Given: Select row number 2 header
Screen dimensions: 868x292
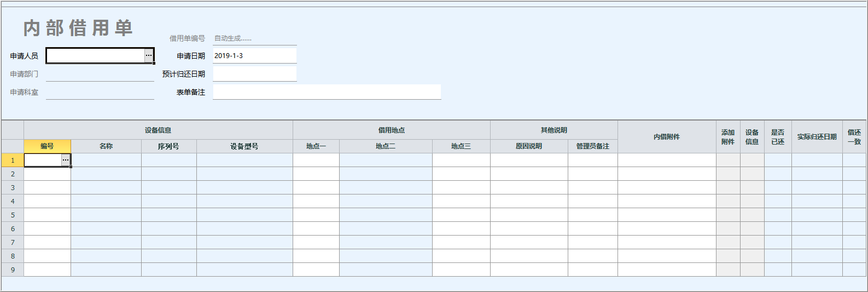Looking at the screenshot, I should tap(13, 174).
